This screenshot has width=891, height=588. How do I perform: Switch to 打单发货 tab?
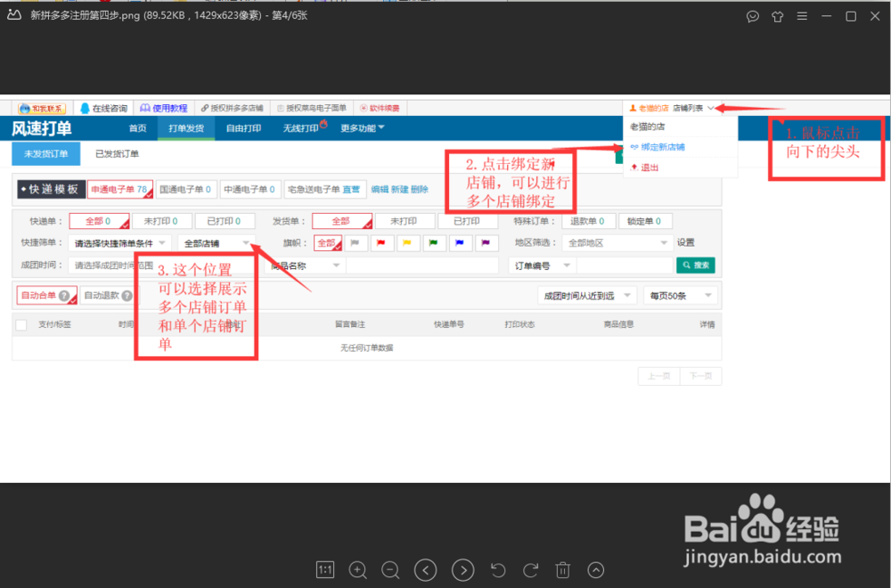coord(186,128)
